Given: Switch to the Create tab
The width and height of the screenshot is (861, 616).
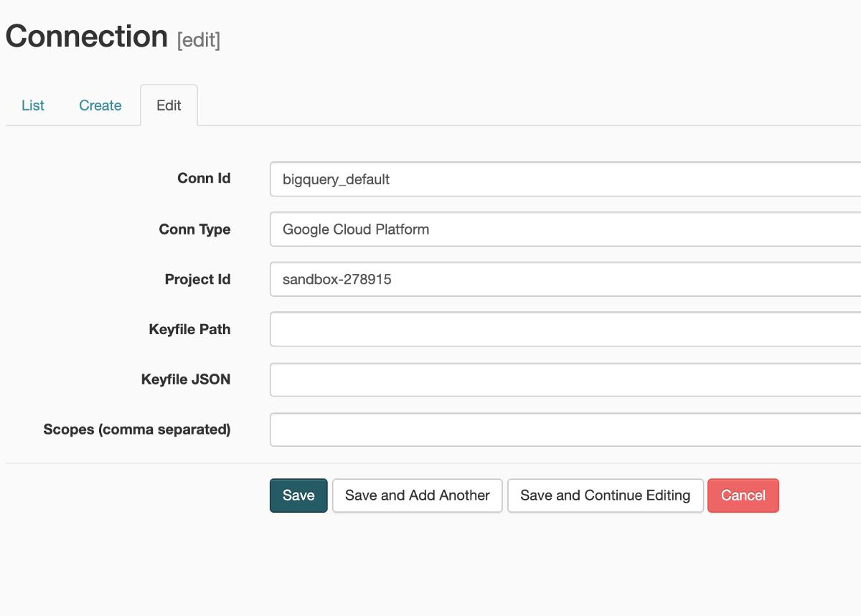Looking at the screenshot, I should pyautogui.click(x=100, y=105).
